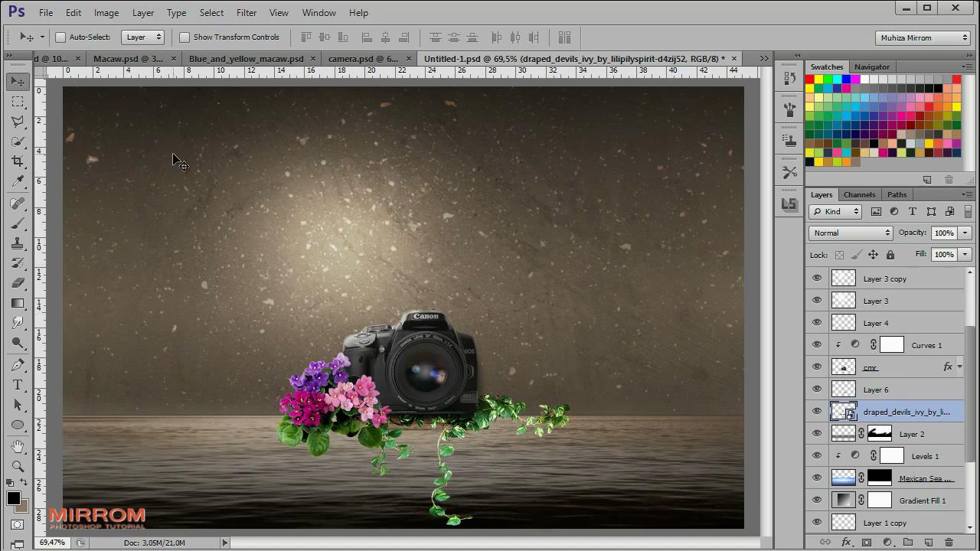Select the Mexican Sea layer mask thumbnail

880,478
